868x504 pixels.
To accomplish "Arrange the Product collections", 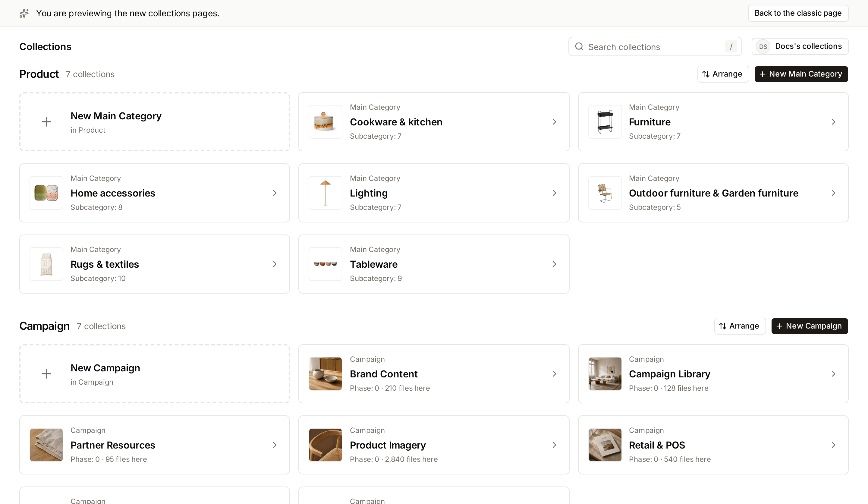I will [x=723, y=74].
